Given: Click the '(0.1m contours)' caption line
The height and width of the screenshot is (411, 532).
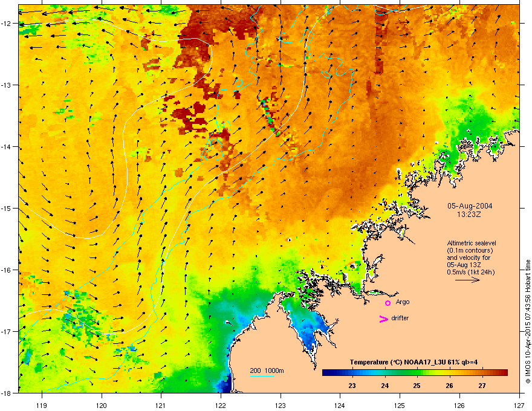Looking at the screenshot, I should pos(470,251).
